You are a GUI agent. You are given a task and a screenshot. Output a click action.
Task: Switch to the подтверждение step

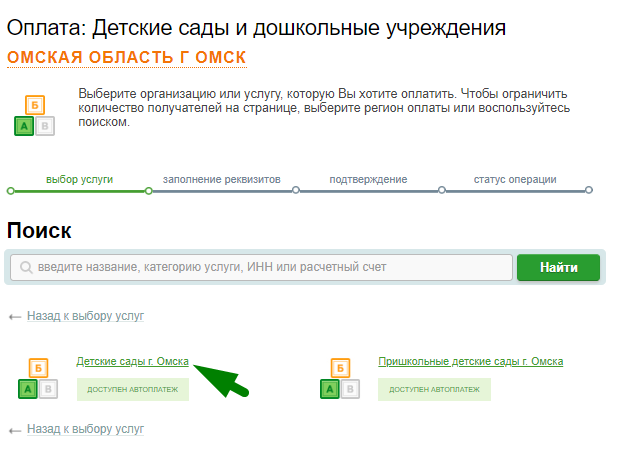(x=368, y=180)
